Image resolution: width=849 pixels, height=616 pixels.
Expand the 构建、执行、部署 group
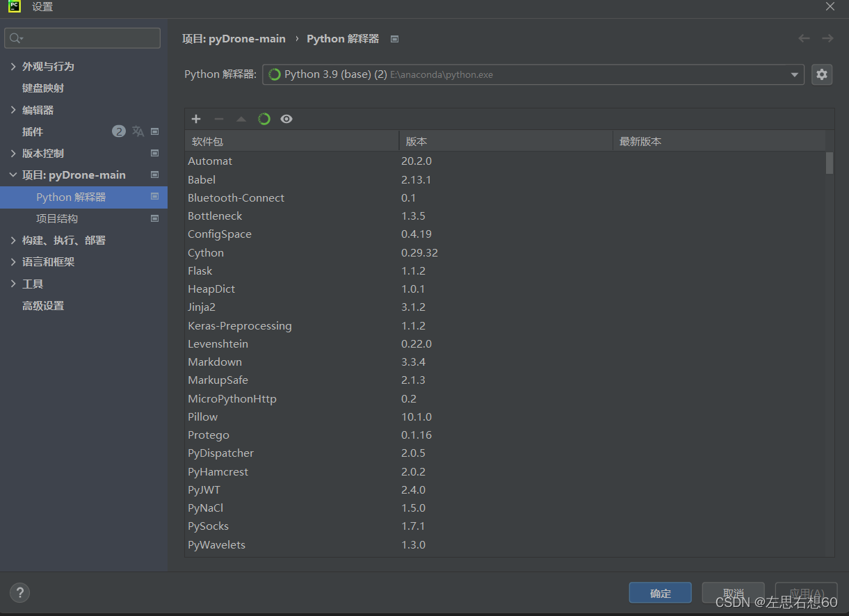13,240
